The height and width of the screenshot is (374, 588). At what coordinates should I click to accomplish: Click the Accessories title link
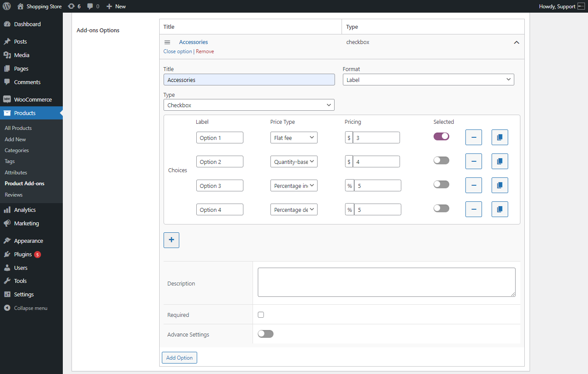pyautogui.click(x=193, y=42)
